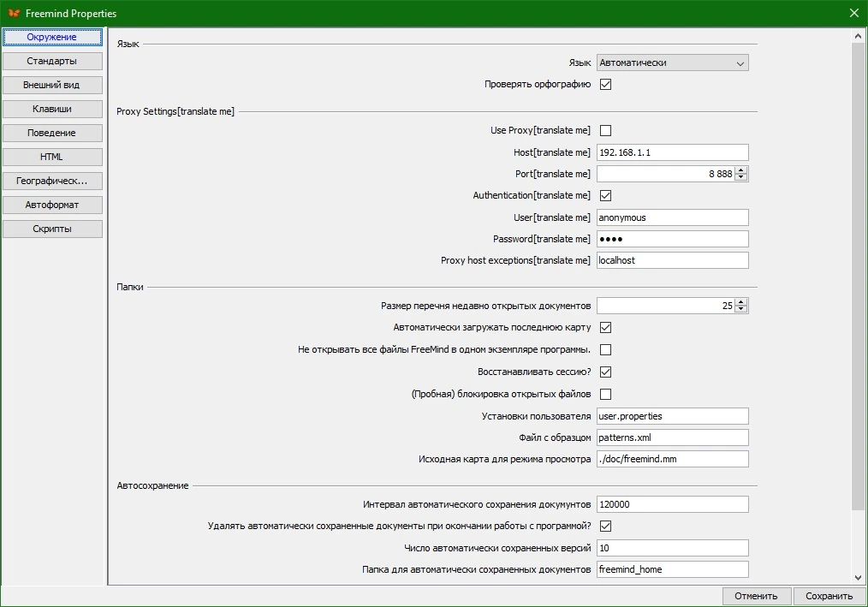The width and height of the screenshot is (868, 607).
Task: Click the Отменить button
Action: coord(756,596)
